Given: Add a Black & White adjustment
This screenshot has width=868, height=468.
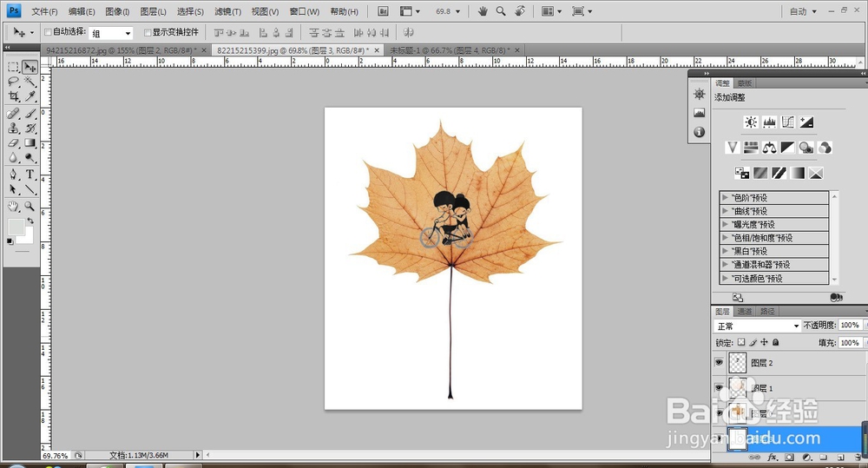Looking at the screenshot, I should [788, 148].
